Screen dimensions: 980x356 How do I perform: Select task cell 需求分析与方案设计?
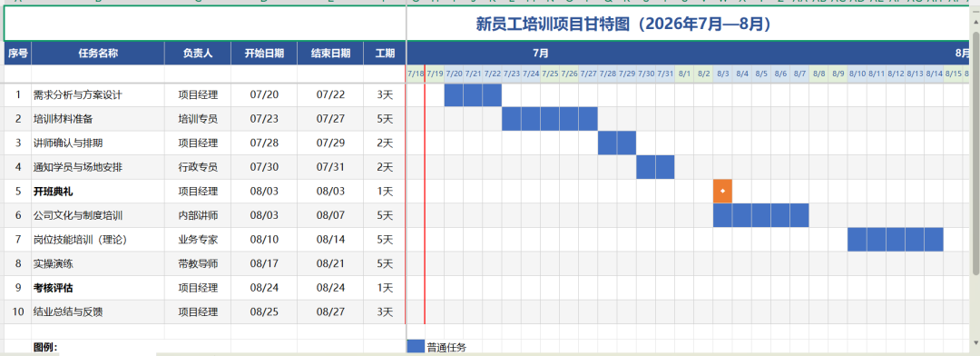click(x=98, y=95)
